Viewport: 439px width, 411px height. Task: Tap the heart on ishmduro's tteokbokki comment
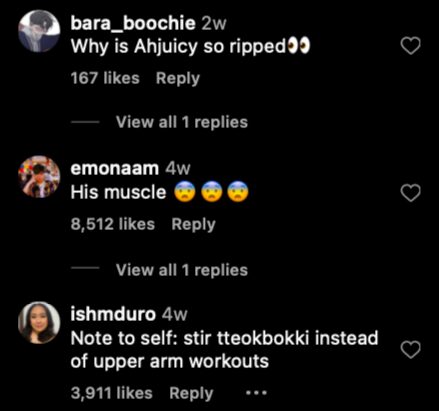(x=410, y=350)
